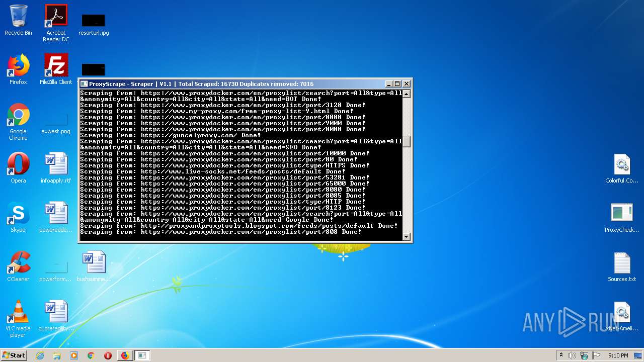The height and width of the screenshot is (362, 644).
Task: Launch Windows Media Player from taskbar
Action: click(x=74, y=355)
